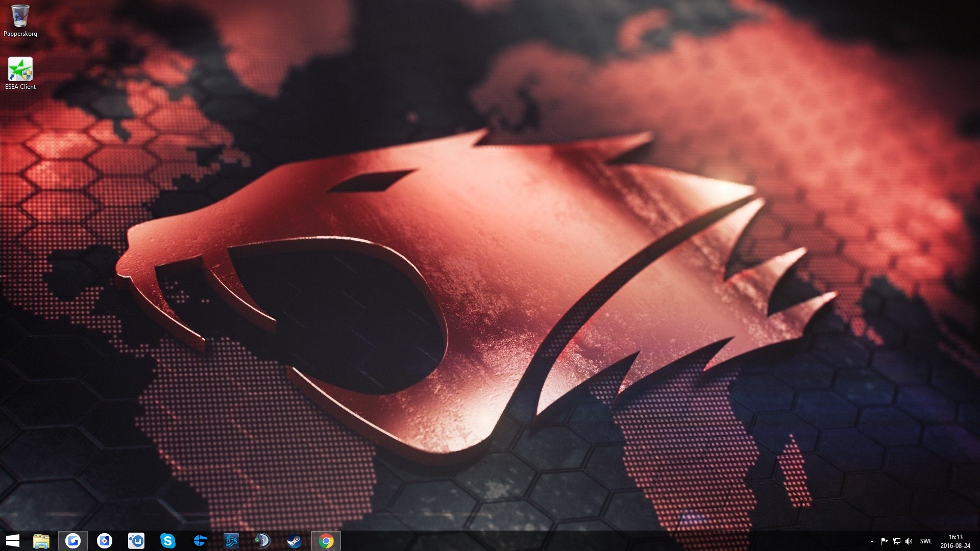This screenshot has height=551, width=980.
Task: Expand the hidden system tray icons
Action: [x=872, y=541]
